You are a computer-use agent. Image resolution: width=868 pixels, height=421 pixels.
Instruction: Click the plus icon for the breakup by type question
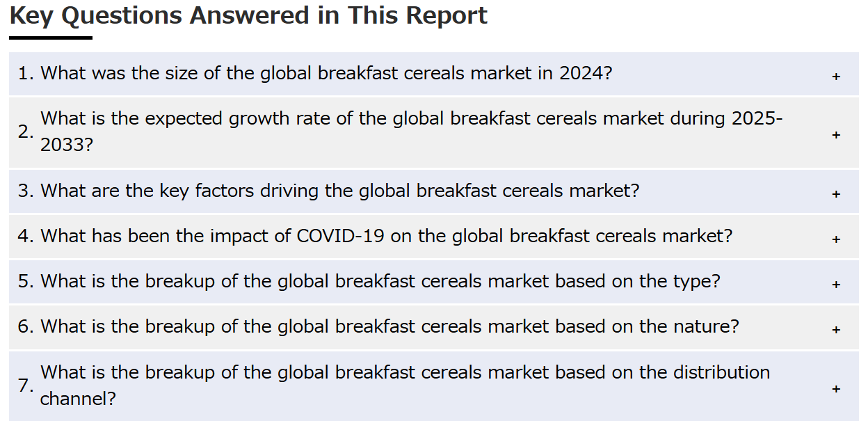(x=836, y=285)
